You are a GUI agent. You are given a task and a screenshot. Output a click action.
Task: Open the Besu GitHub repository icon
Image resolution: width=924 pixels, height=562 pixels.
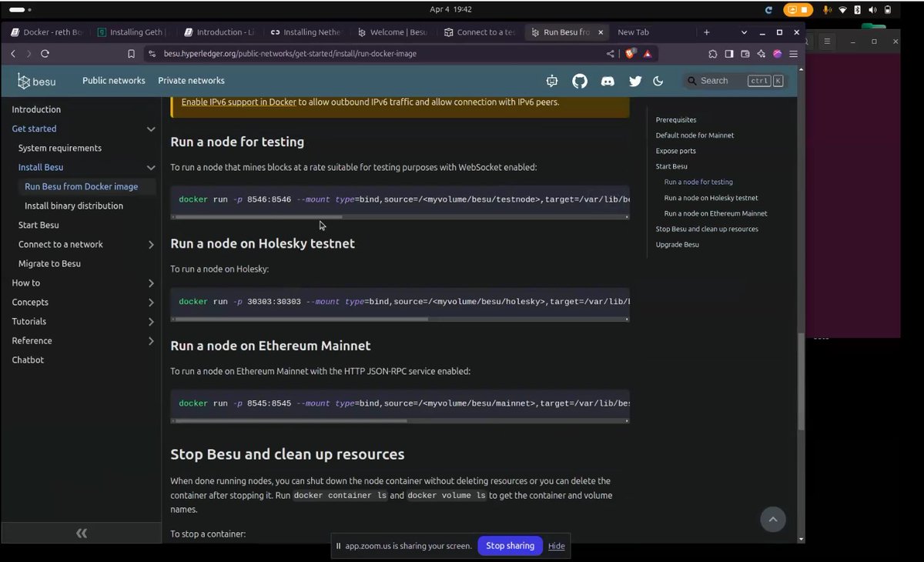pos(580,81)
